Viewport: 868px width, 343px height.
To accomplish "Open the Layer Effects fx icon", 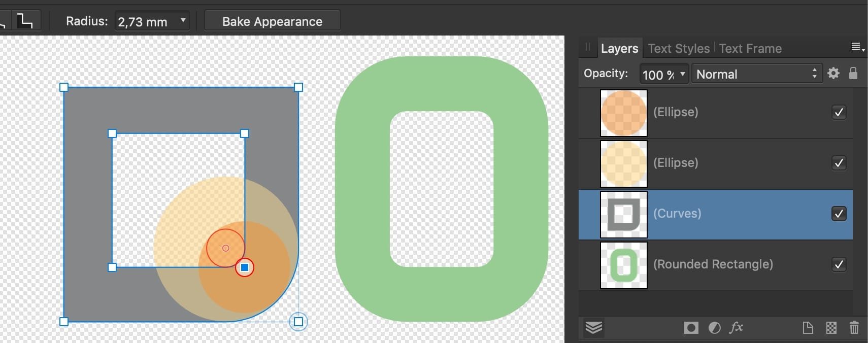I will click(736, 328).
